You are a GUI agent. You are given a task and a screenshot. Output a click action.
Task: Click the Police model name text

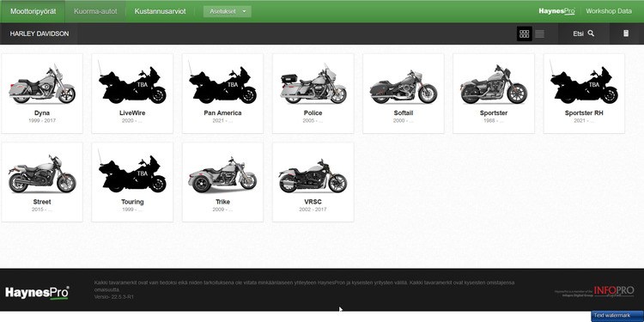[x=313, y=113]
